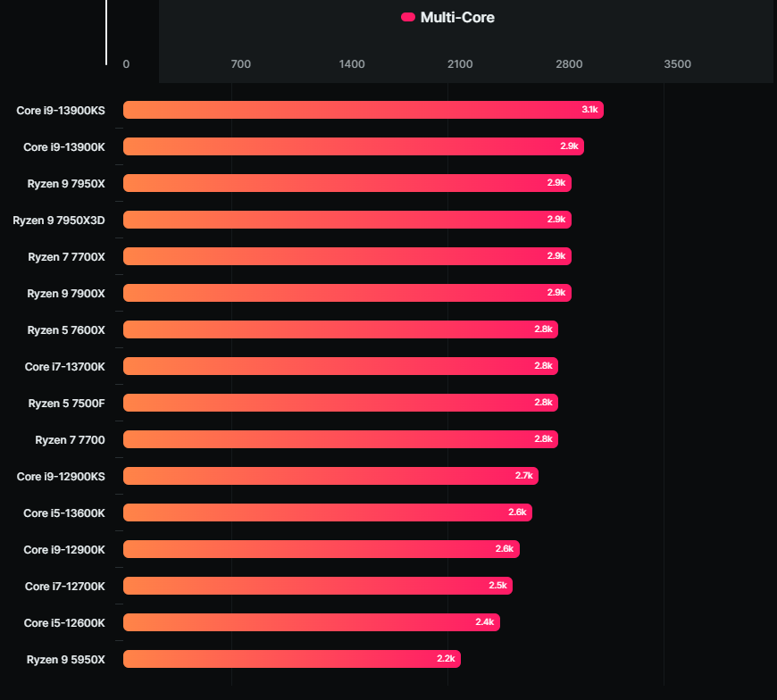Select the Core i5-13600K bar
Image resolution: width=777 pixels, height=700 pixels.
tap(328, 512)
